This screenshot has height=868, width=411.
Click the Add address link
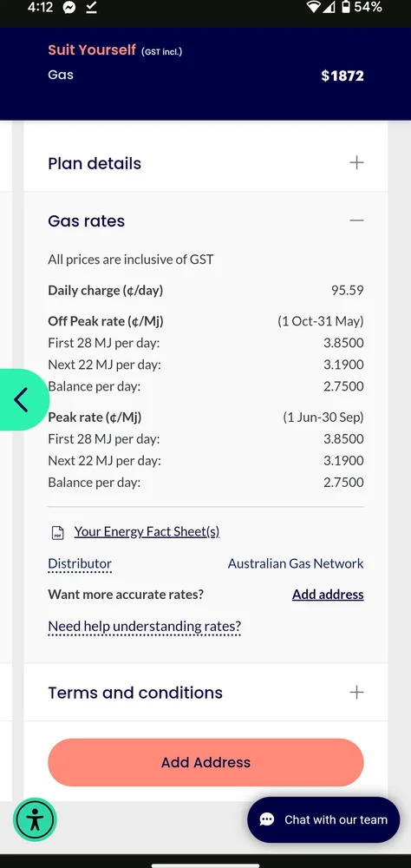tap(328, 595)
